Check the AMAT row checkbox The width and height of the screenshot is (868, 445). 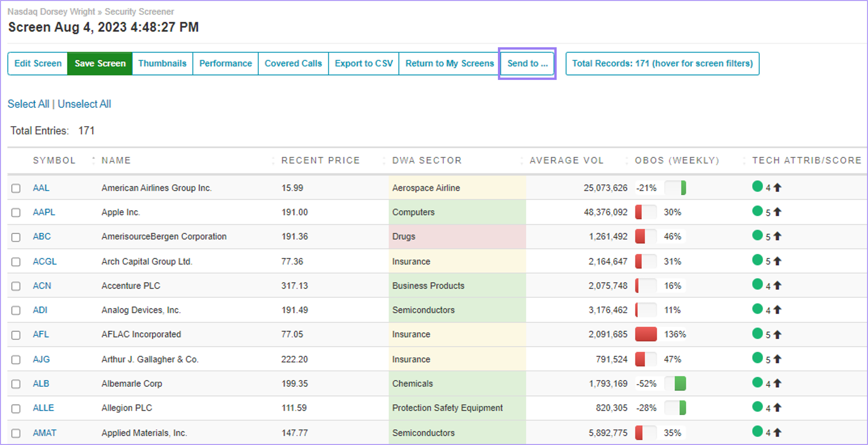16,433
